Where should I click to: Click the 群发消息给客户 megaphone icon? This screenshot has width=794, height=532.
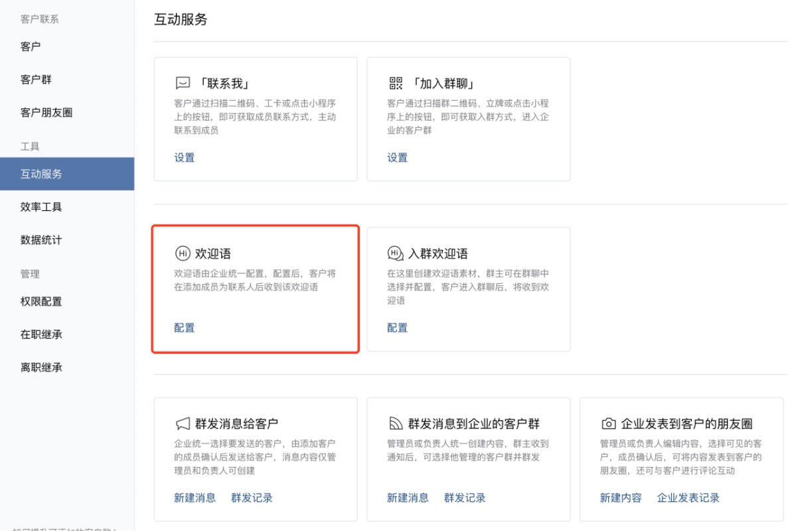pos(183,424)
